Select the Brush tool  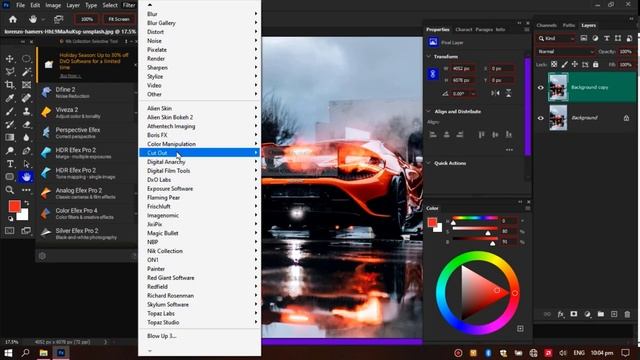[x=9, y=111]
